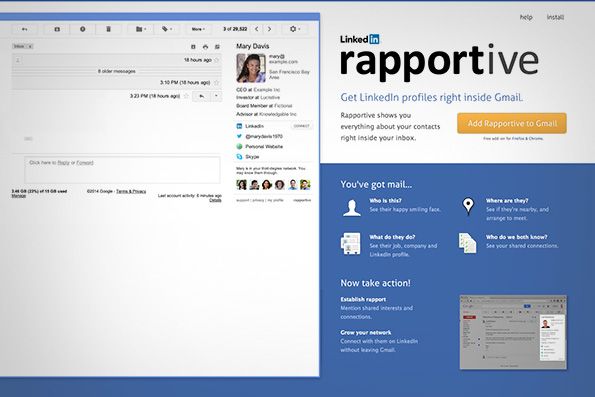Click the Connect button beside LinkedIn

point(302,126)
